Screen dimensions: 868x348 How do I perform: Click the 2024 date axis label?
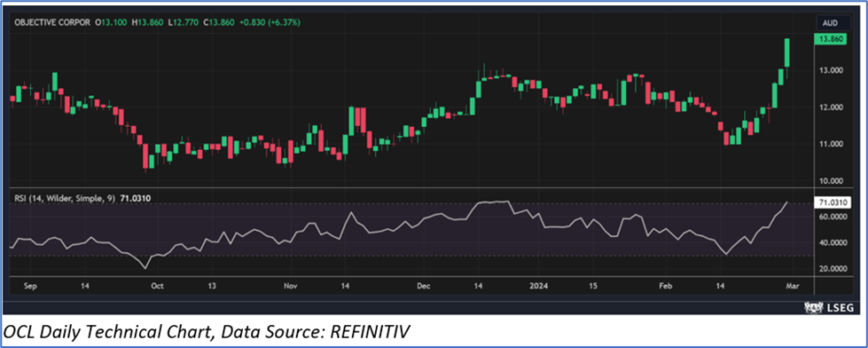tap(539, 286)
